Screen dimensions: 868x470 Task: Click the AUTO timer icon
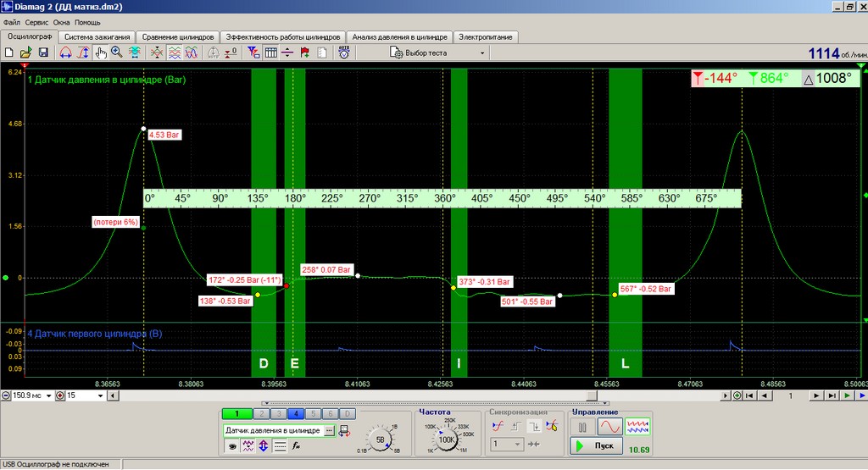pos(344,53)
